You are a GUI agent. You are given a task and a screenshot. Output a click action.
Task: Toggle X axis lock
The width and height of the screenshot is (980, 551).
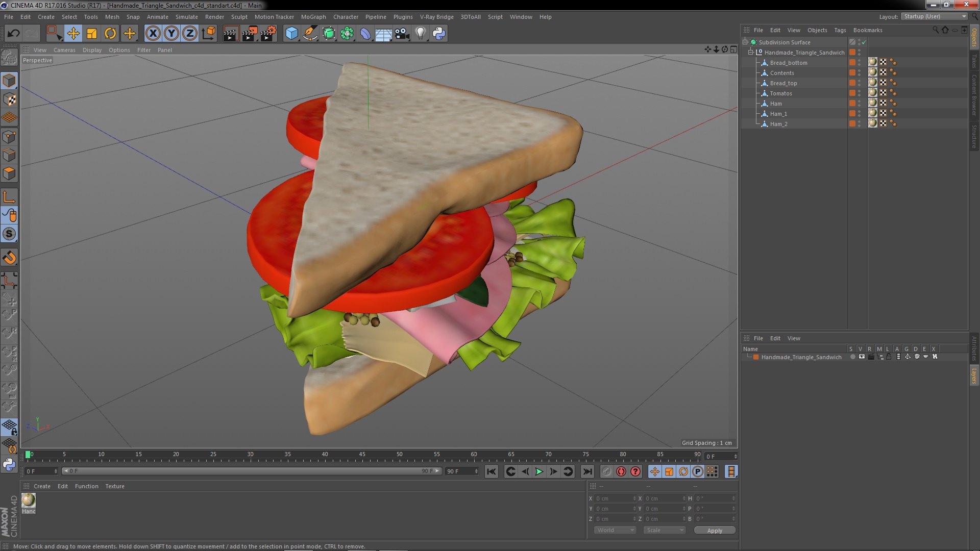[x=153, y=34]
